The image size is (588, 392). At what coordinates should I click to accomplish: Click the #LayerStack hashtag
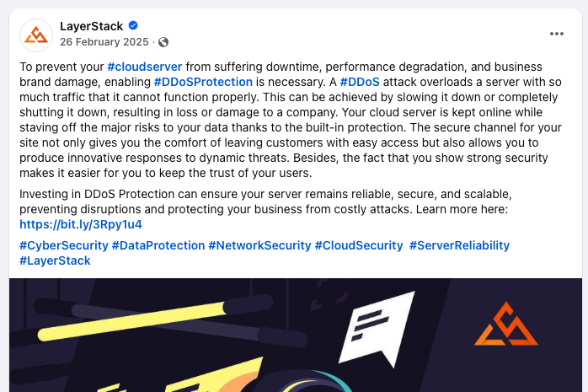point(55,260)
